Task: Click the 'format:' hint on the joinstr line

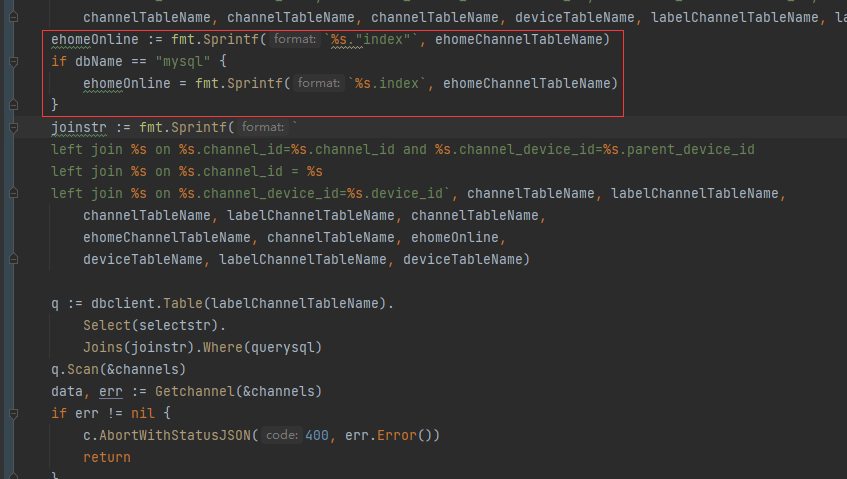Action: pyautogui.click(x=263, y=127)
